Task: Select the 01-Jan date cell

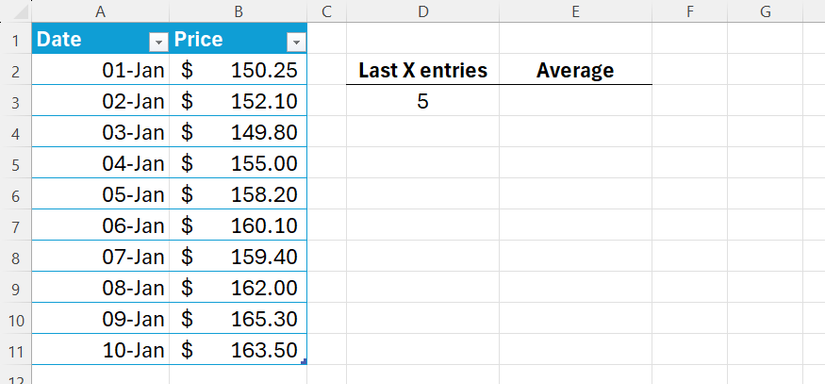Action: 100,69
